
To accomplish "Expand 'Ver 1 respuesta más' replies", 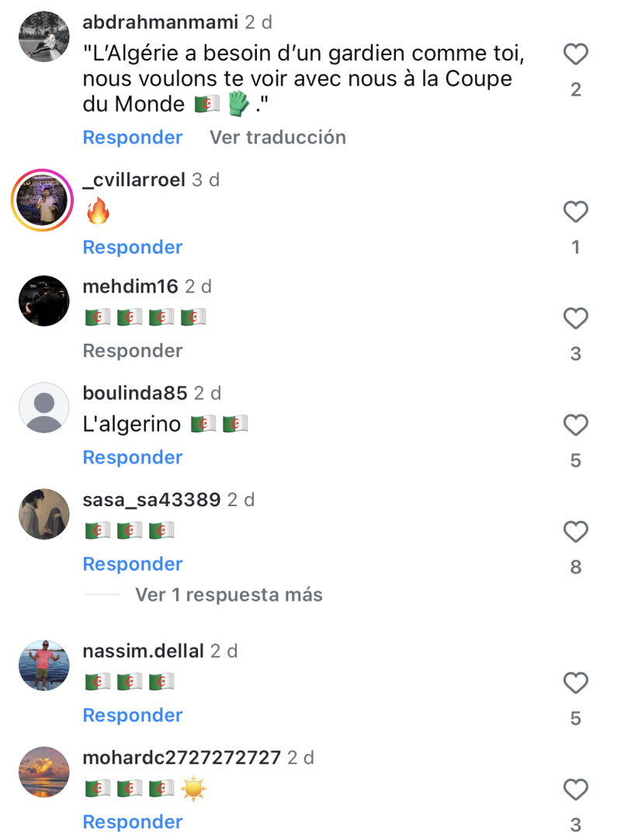I will click(x=229, y=595).
